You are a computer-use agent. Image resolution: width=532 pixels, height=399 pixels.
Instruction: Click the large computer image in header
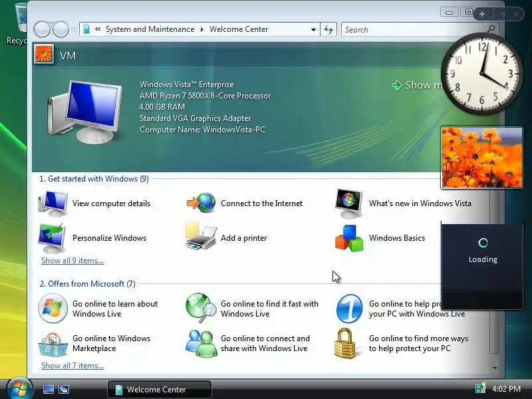[x=84, y=112]
